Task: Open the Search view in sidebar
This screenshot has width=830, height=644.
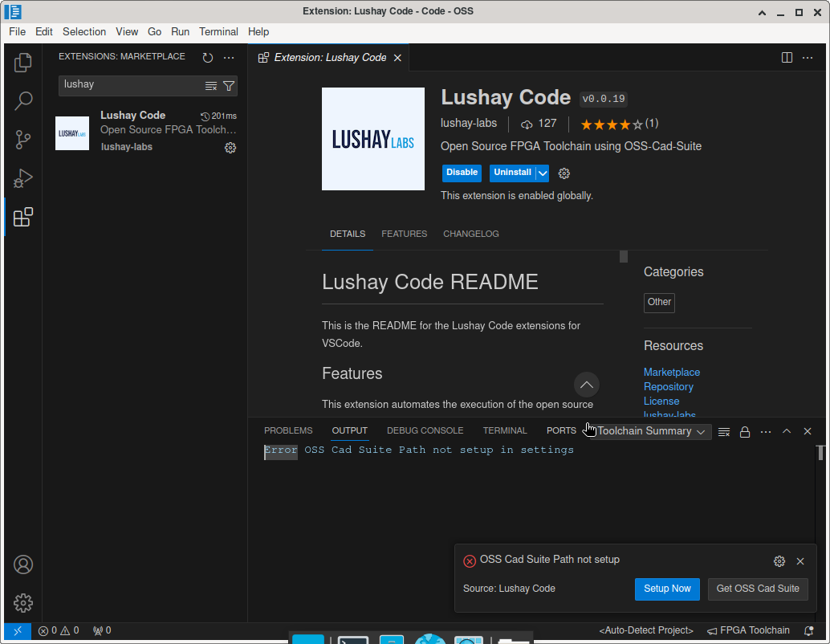Action: pyautogui.click(x=23, y=100)
